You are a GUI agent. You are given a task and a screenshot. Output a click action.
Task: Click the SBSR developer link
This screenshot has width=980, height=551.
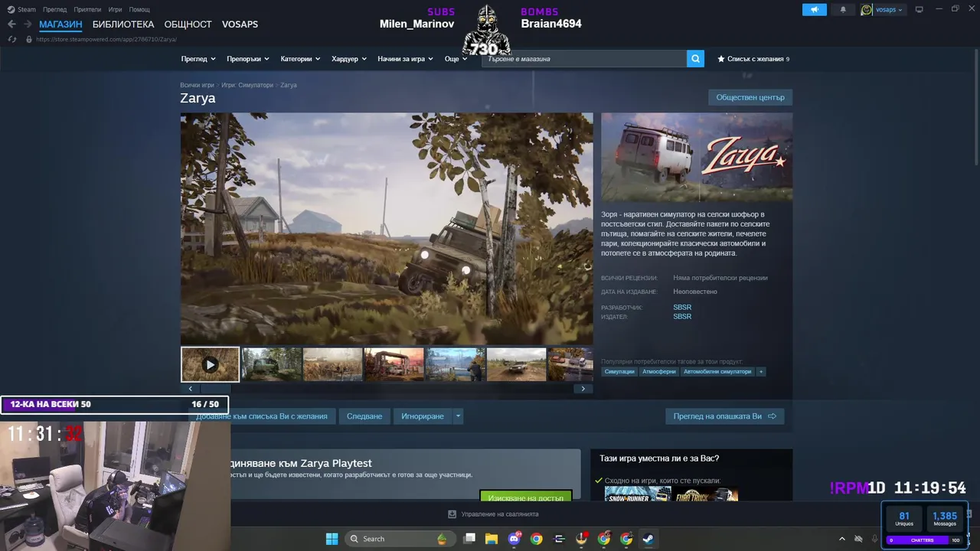pyautogui.click(x=682, y=308)
